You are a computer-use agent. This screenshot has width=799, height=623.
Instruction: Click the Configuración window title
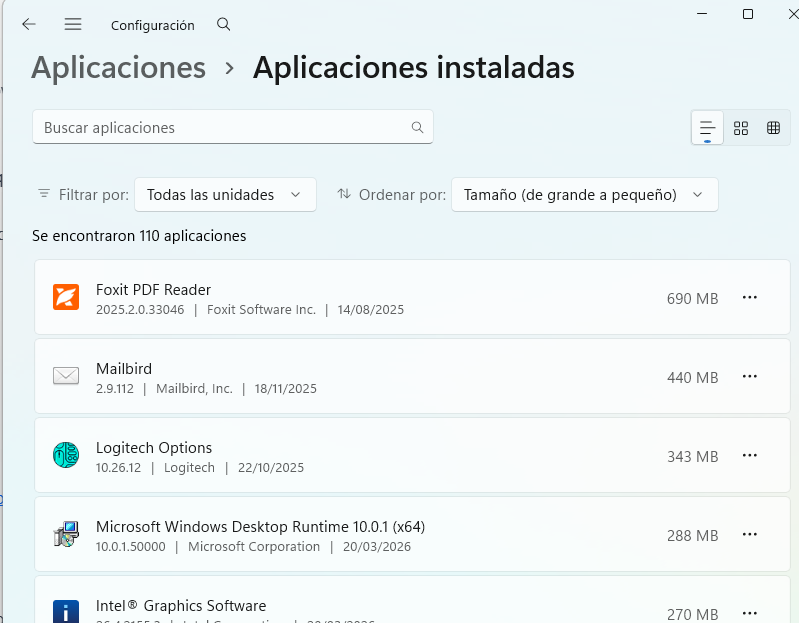(x=153, y=25)
